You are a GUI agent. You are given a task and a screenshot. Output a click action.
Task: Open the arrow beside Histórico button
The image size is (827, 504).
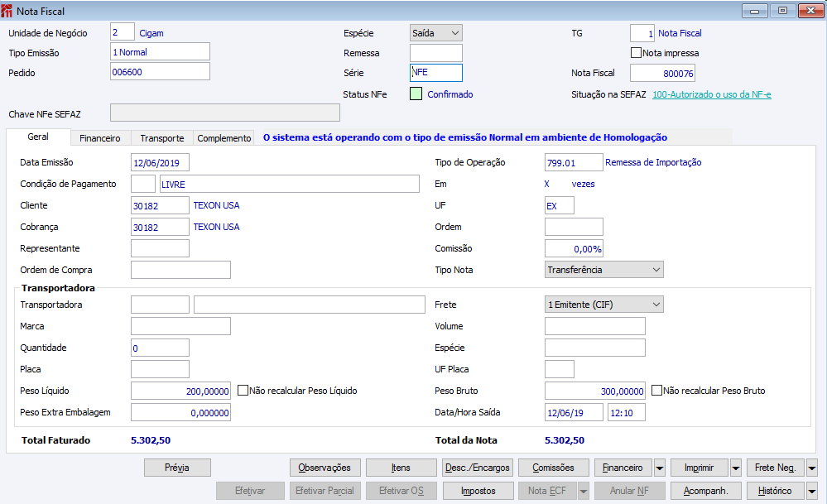point(812,491)
